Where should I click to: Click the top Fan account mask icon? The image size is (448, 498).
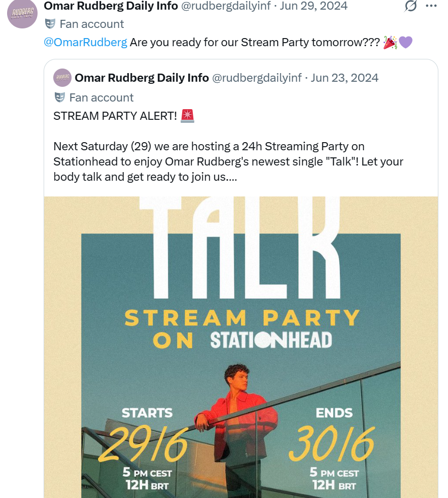[50, 24]
